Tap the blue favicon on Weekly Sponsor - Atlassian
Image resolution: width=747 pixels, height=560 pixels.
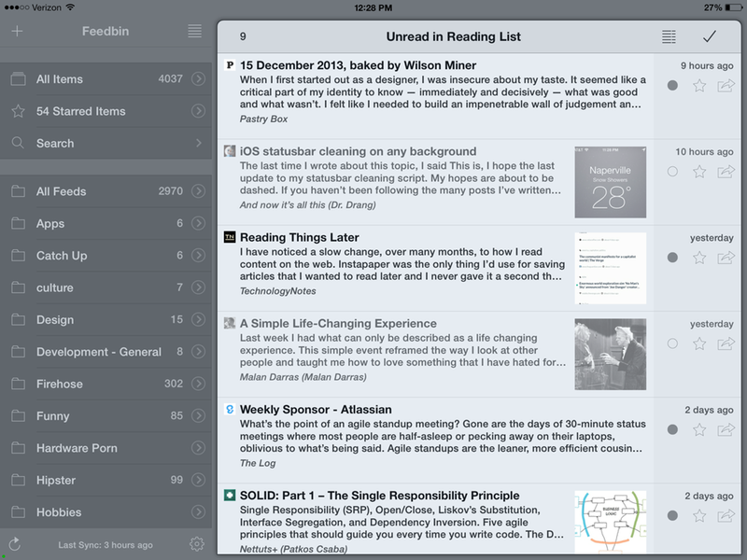[230, 409]
